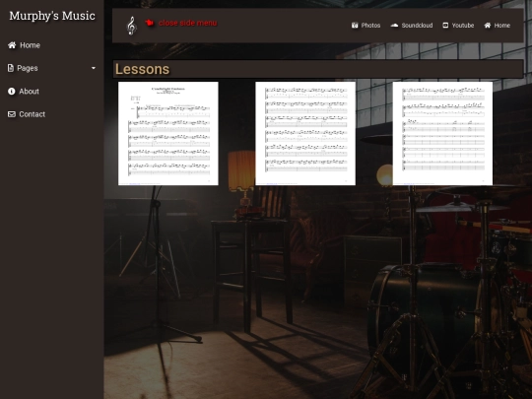This screenshot has width=532, height=399.
Task: Open Home in the side menu
Action: tap(24, 45)
